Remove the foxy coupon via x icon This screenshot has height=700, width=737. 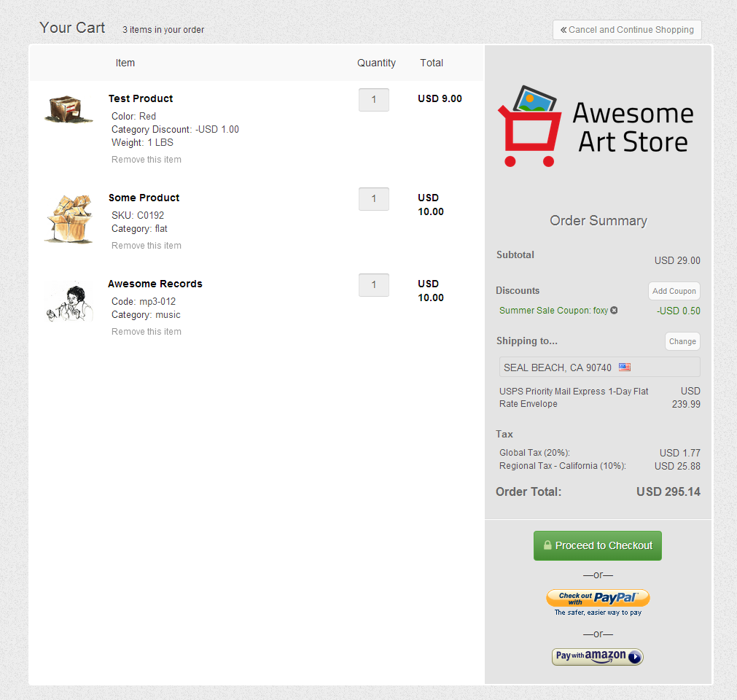pos(614,311)
